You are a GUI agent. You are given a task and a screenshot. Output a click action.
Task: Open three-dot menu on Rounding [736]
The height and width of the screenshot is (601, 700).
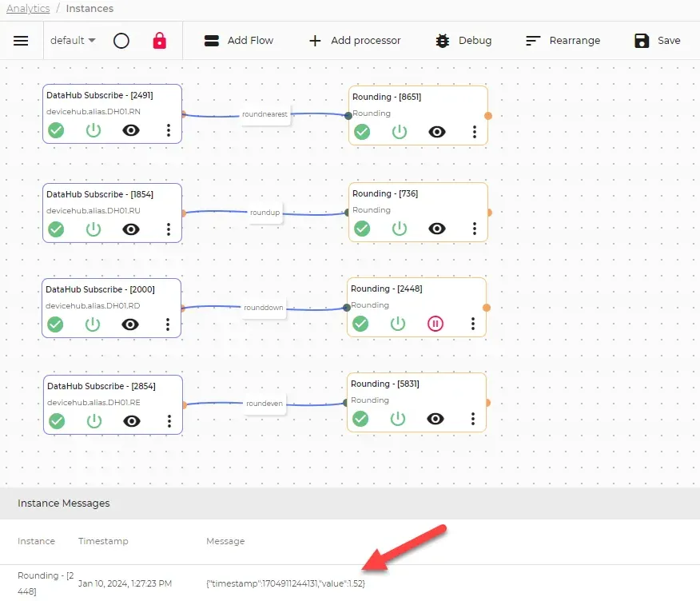click(475, 229)
